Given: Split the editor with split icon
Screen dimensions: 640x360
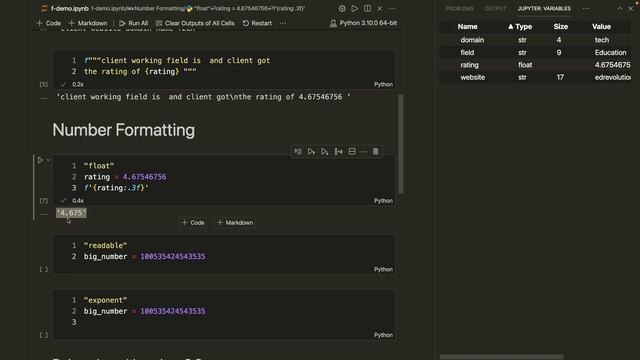Looking at the screenshot, I should pos(367,8).
